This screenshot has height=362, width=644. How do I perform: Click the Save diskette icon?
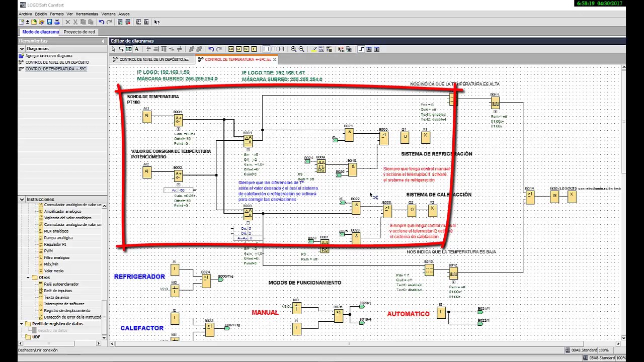[49, 22]
